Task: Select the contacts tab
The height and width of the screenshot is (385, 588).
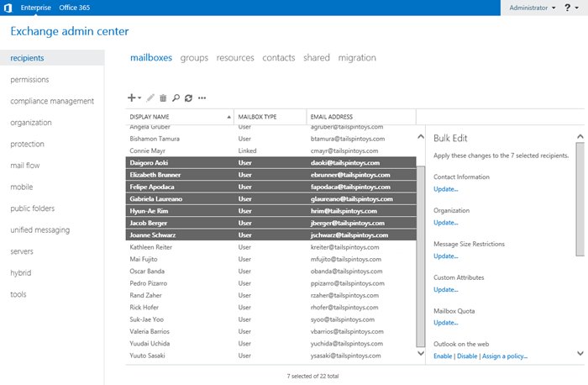Action: tap(279, 58)
